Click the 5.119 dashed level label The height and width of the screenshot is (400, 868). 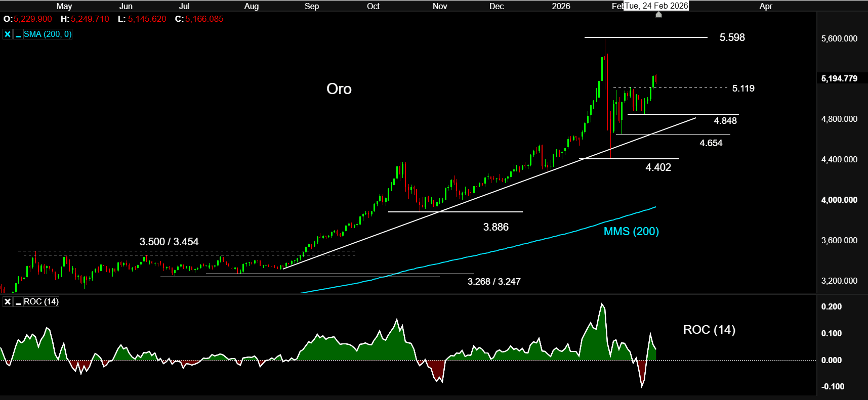(743, 88)
